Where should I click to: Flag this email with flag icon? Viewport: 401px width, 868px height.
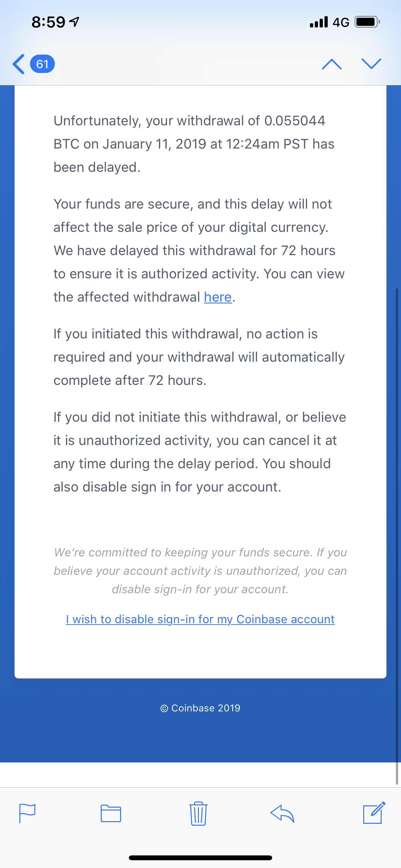(27, 813)
